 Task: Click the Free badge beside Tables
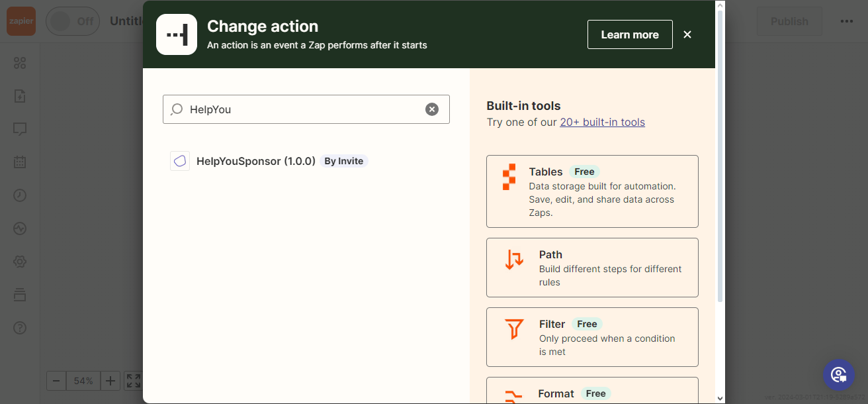584,172
